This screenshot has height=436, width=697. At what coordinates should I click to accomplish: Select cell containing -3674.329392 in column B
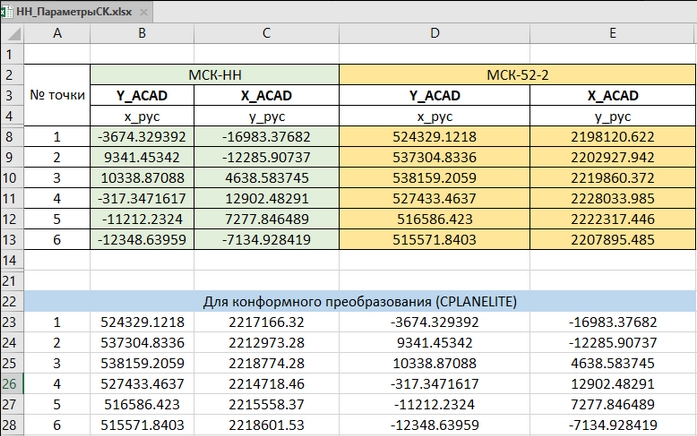coord(140,137)
